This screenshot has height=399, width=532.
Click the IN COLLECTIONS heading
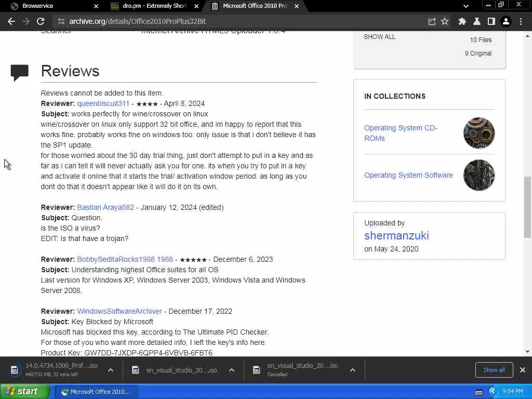[395, 96]
